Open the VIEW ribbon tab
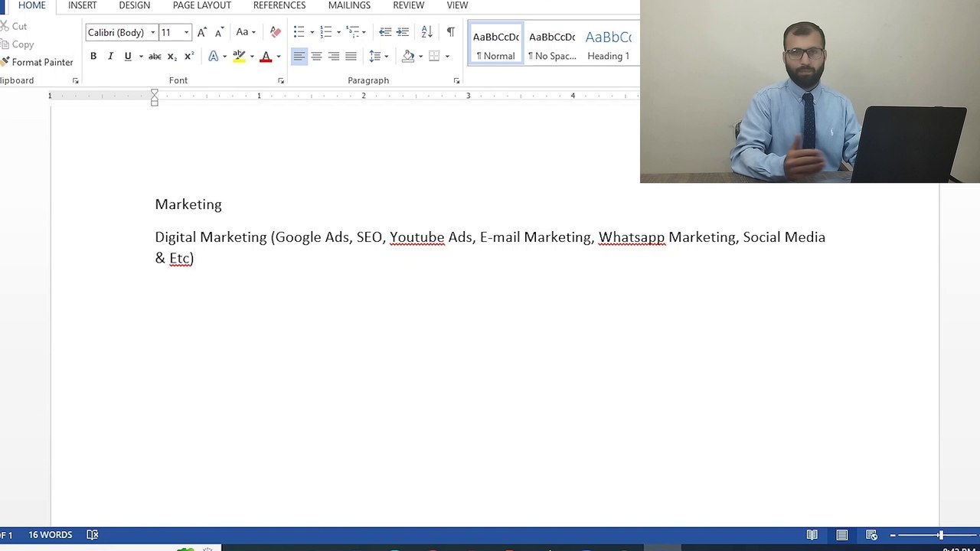The image size is (980, 551). (457, 5)
